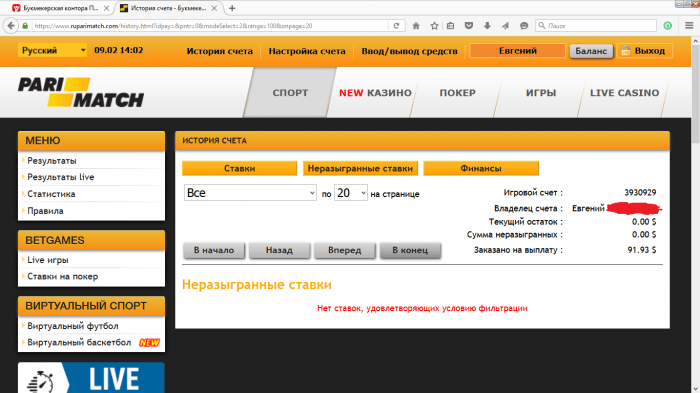The height and width of the screenshot is (393, 700).
Task: Open the Pocket icon in toolbar
Action: click(469, 26)
